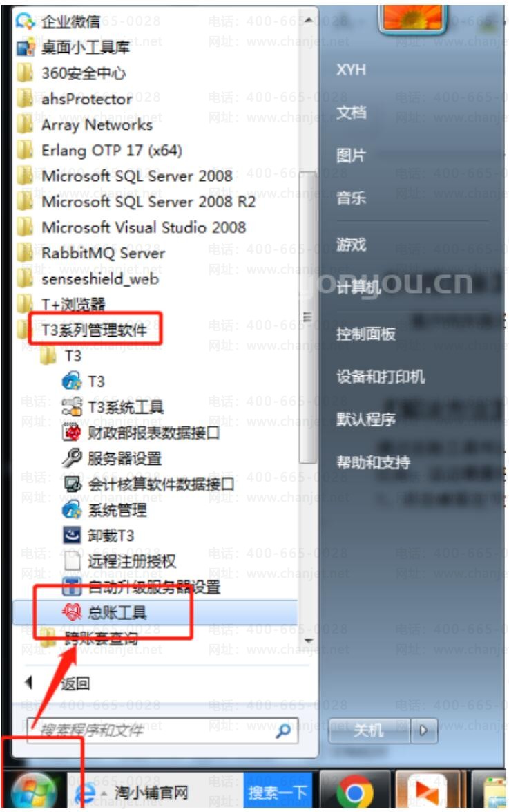Open shutdown options arrow next to 关机
This screenshot has height=812, width=509.
pyautogui.click(x=423, y=730)
